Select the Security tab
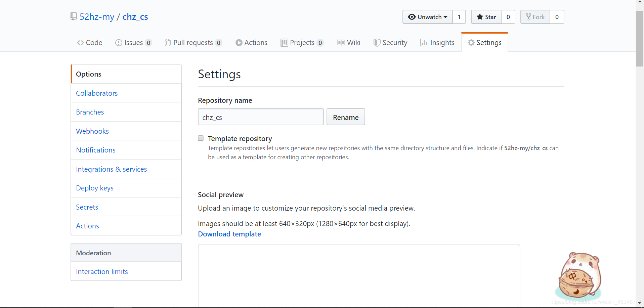This screenshot has height=308, width=644. click(390, 43)
